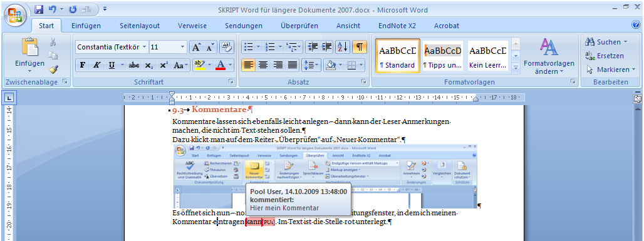Apply paragraph shading paint bucket
Image resolution: width=644 pixels, height=241 pixels.
(330, 65)
